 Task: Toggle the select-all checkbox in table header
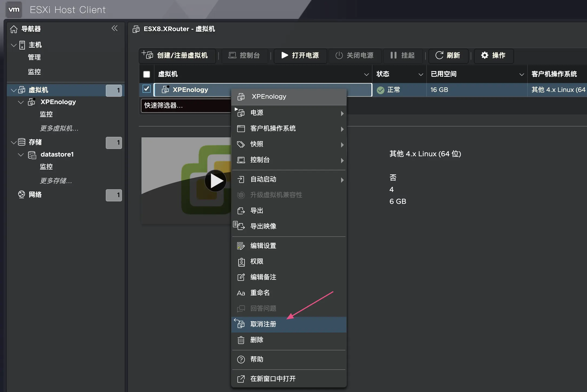(147, 74)
